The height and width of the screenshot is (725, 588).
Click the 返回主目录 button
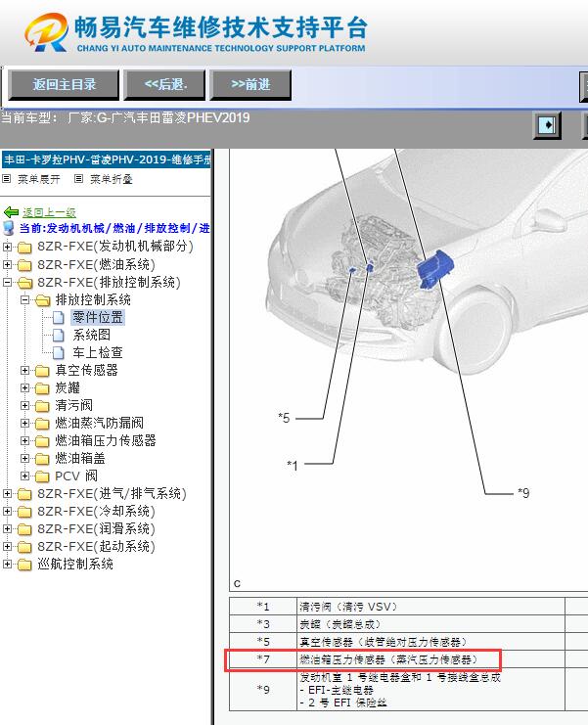pyautogui.click(x=64, y=84)
